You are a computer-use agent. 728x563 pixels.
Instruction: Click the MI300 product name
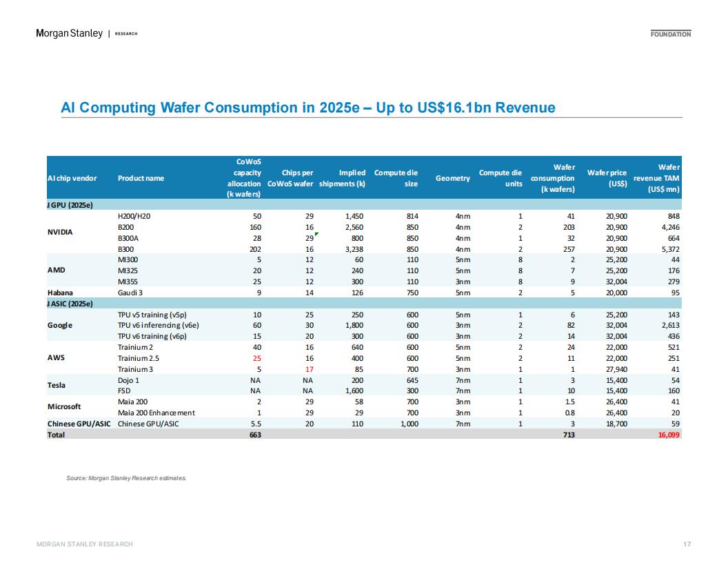coord(128,259)
